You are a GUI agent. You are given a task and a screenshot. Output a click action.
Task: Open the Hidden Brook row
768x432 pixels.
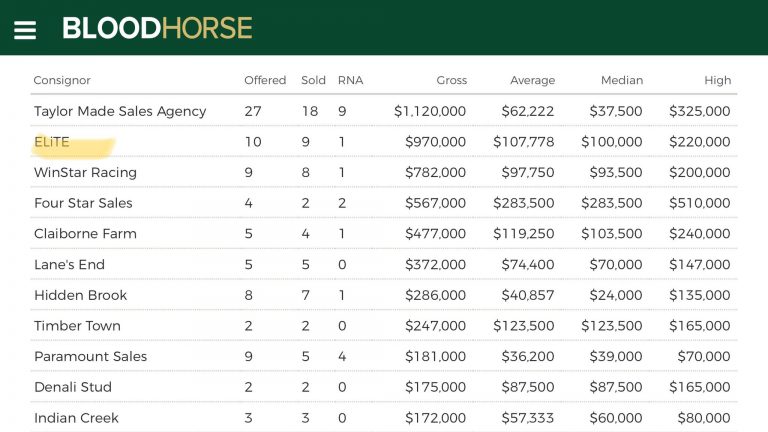click(x=384, y=295)
